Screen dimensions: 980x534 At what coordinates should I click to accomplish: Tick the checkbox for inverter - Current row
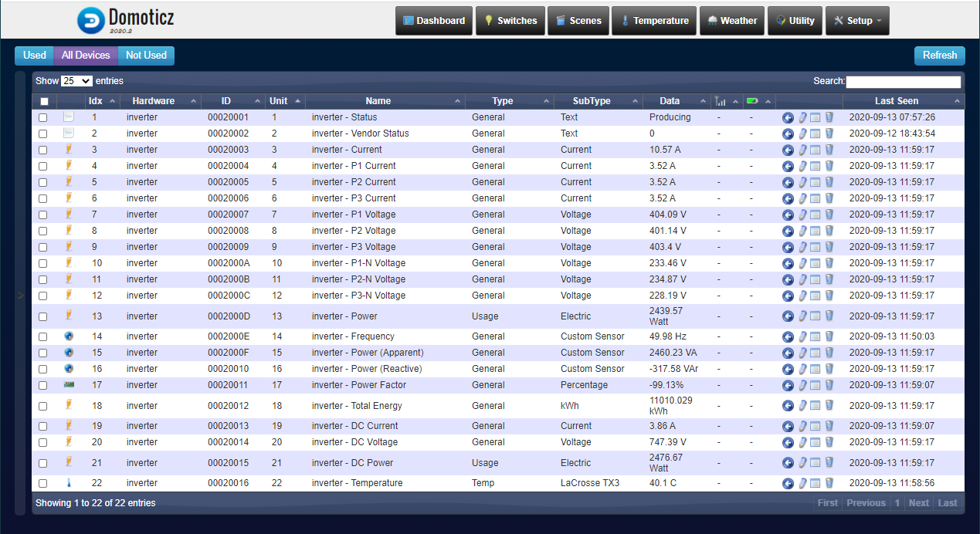tap(43, 150)
